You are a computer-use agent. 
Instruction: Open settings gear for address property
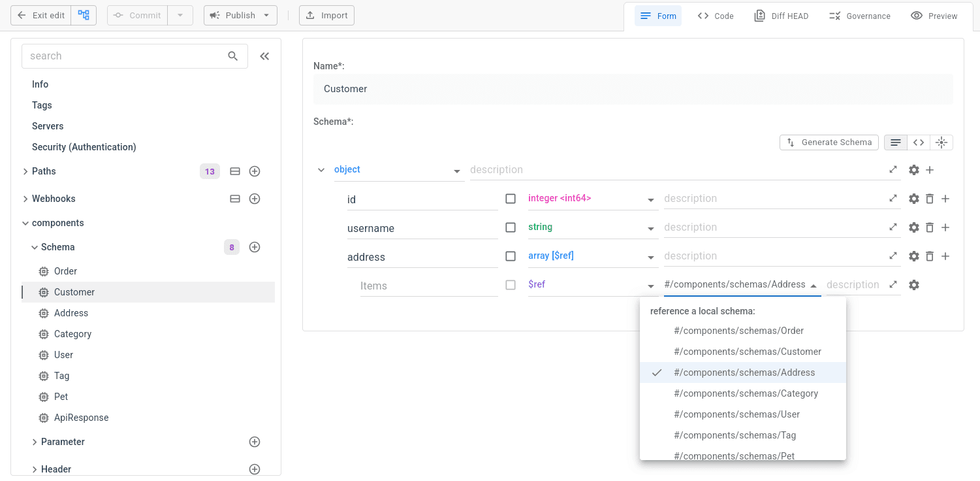click(x=914, y=256)
